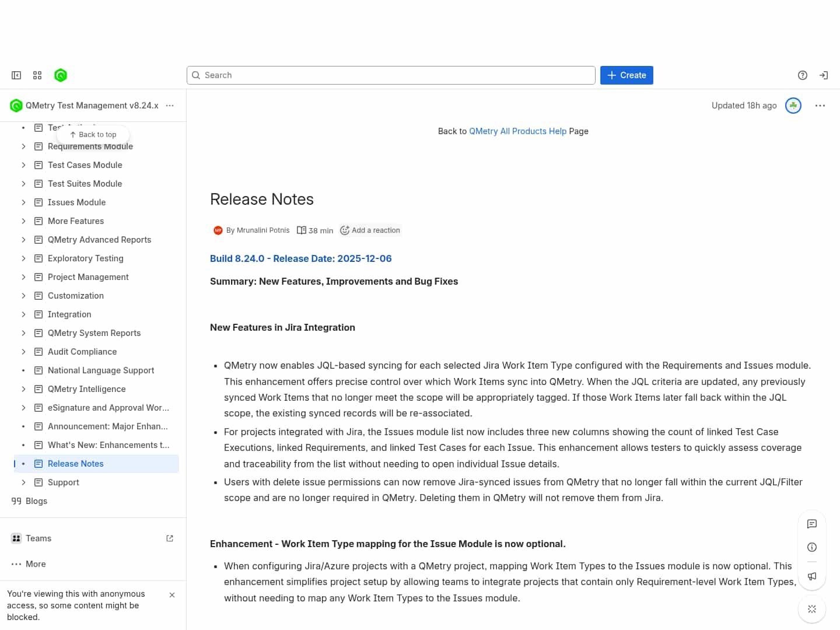Viewport: 840px width, 630px height.
Task: Open the page more actions ellipsis
Action: click(x=820, y=106)
